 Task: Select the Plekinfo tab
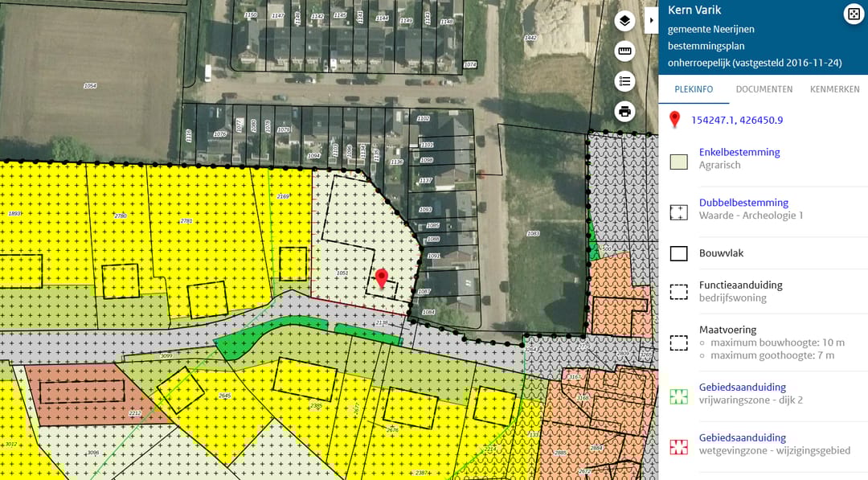click(694, 89)
